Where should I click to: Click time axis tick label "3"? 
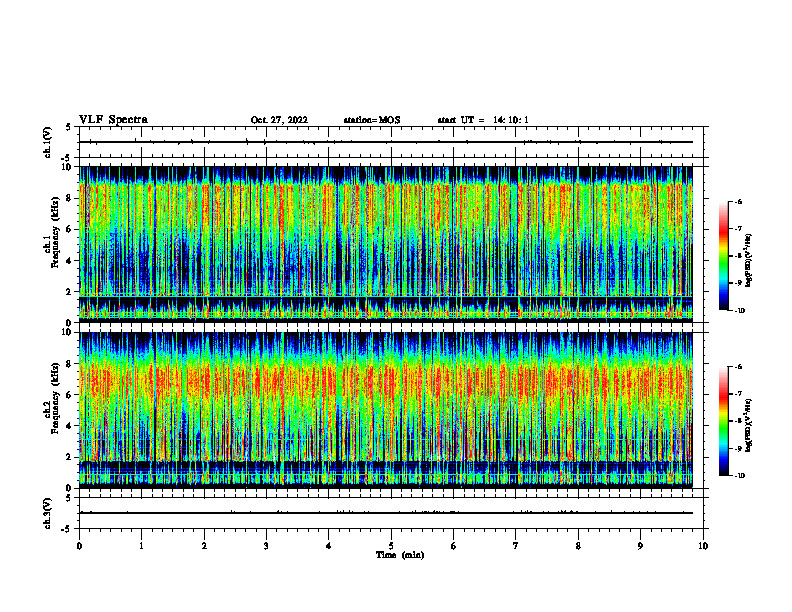coord(266,546)
